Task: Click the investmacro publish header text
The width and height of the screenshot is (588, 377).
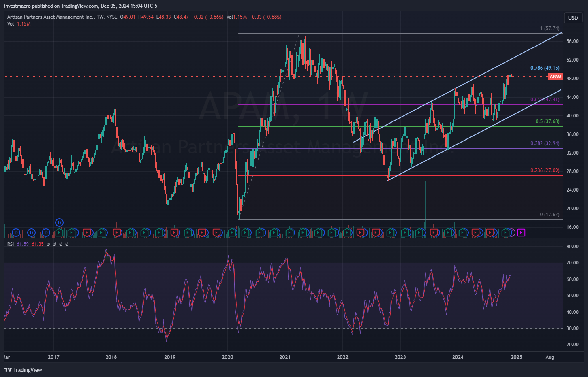Action: [x=81, y=6]
